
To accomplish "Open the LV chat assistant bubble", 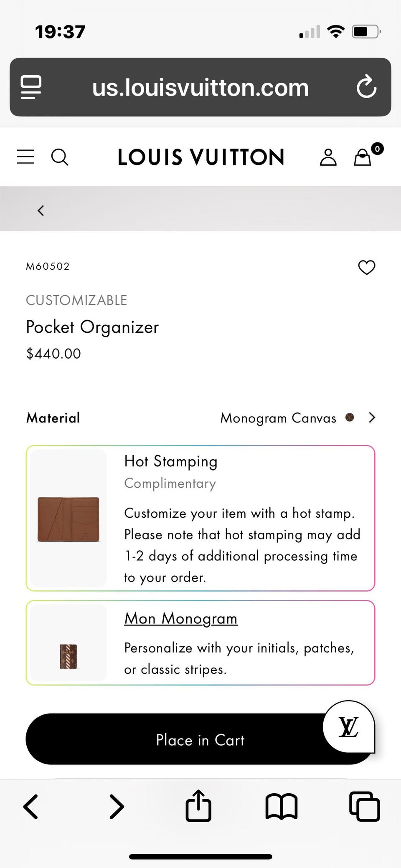I will (x=348, y=727).
